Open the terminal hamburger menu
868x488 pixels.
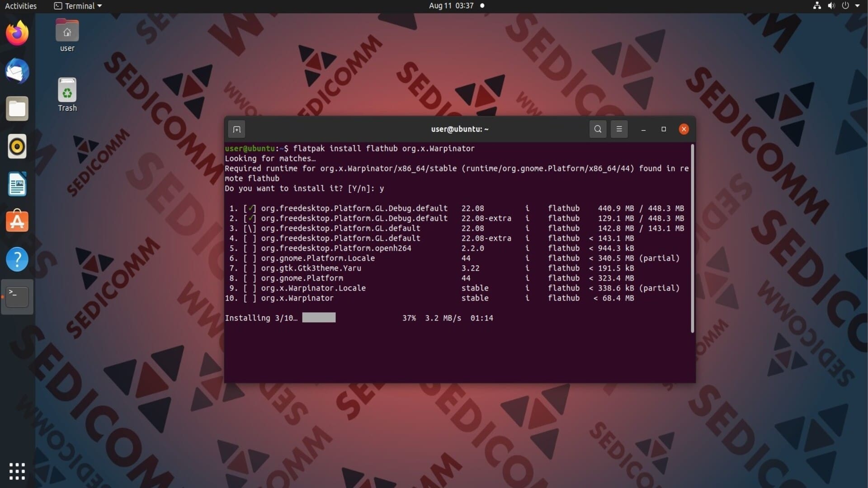click(619, 129)
